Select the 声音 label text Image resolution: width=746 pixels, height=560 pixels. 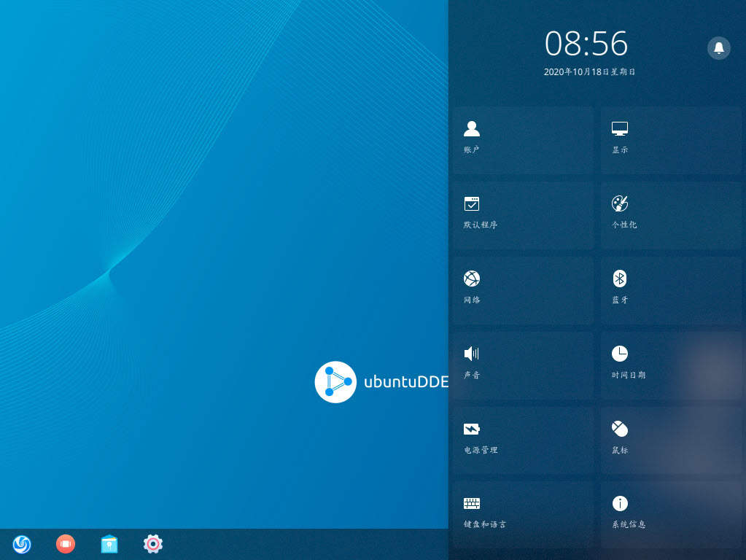click(x=472, y=375)
